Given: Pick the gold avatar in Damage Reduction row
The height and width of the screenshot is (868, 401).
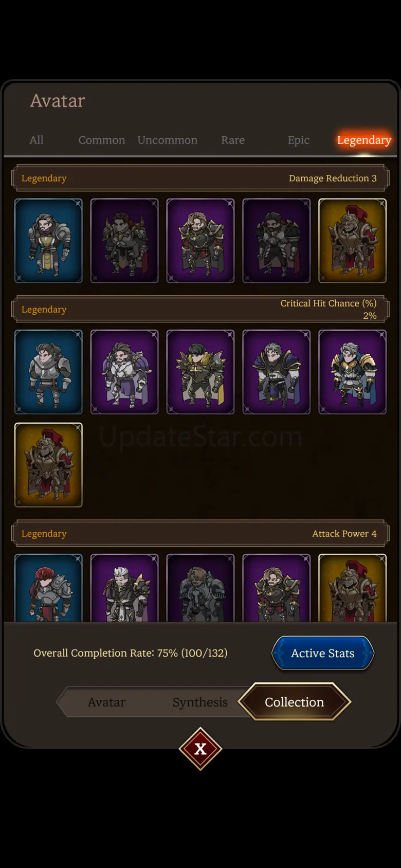Looking at the screenshot, I should pyautogui.click(x=352, y=241).
